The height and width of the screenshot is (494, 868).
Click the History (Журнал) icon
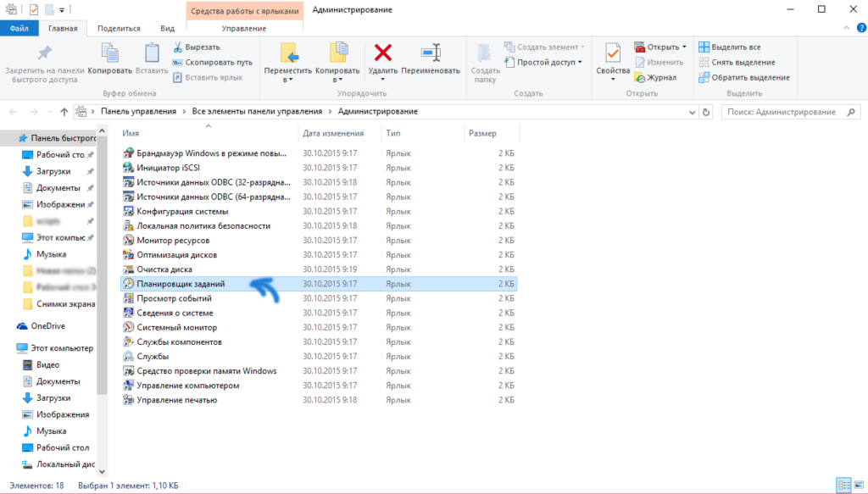pyautogui.click(x=640, y=77)
